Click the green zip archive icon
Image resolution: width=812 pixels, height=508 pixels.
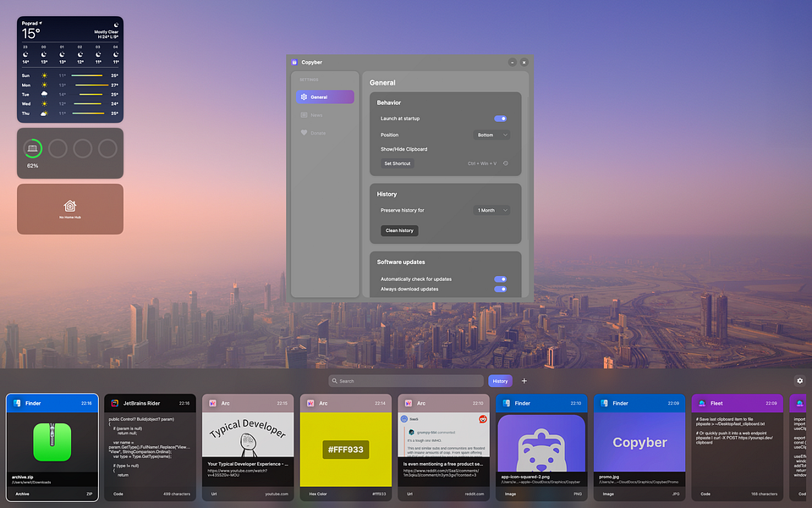click(52, 442)
